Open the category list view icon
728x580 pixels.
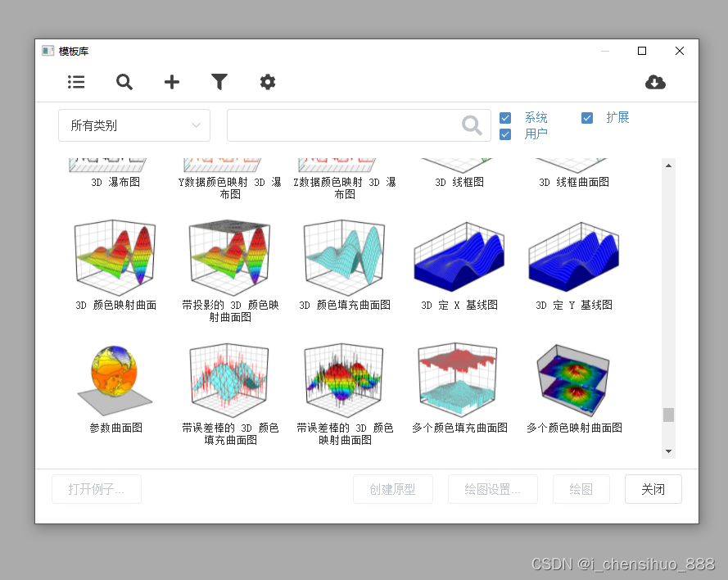[76, 82]
